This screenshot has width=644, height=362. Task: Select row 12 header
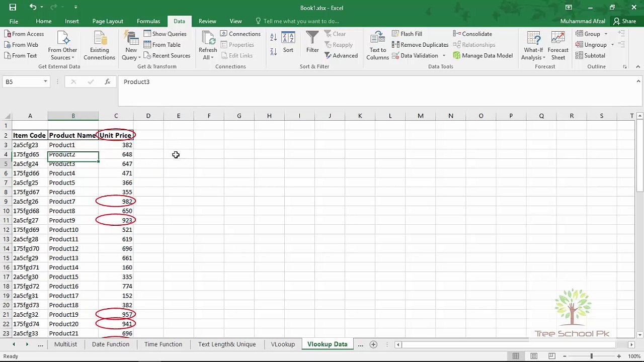point(6,230)
